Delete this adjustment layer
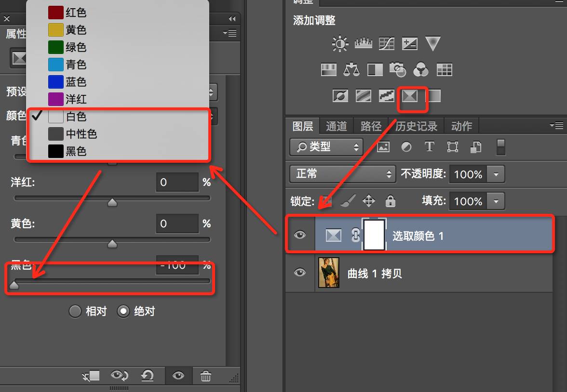The width and height of the screenshot is (567, 392). (206, 376)
